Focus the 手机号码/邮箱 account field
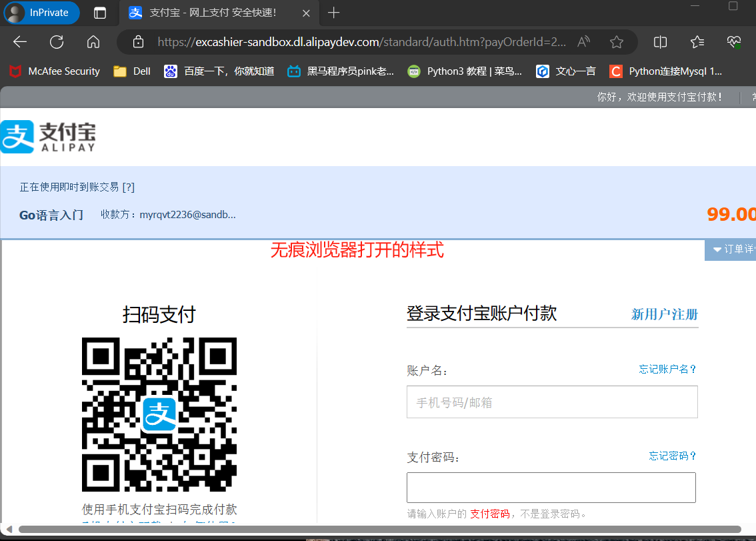 tap(552, 402)
